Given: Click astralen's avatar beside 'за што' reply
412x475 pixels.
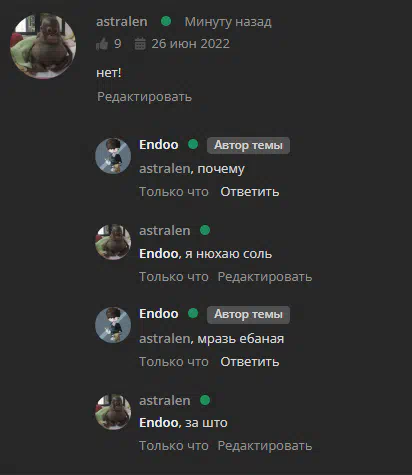Looking at the screenshot, I should [113, 412].
